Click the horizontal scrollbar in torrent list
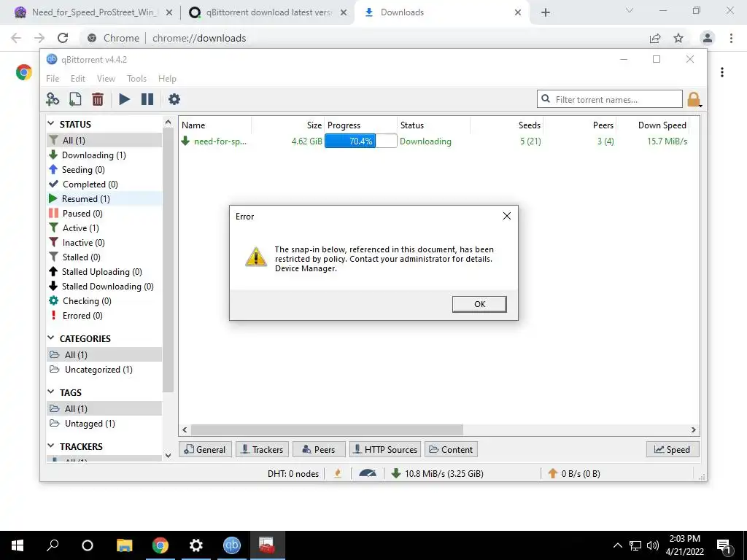The width and height of the screenshot is (747, 560). (327, 429)
